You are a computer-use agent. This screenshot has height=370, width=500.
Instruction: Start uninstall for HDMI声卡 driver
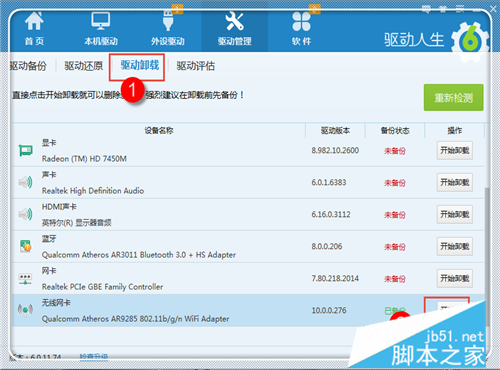(455, 214)
